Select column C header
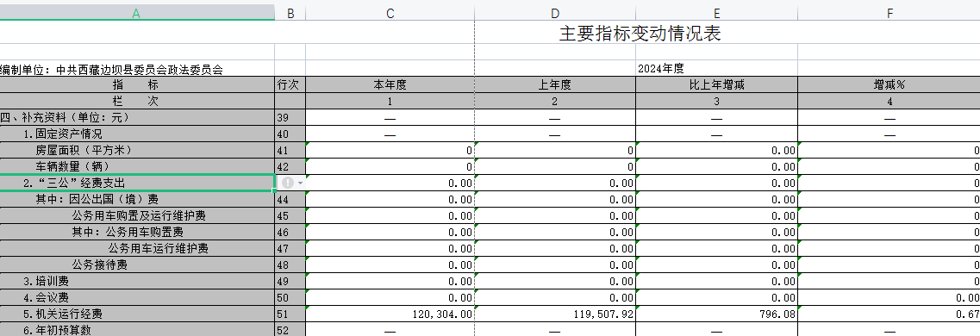The height and width of the screenshot is (336, 980). pyautogui.click(x=390, y=13)
